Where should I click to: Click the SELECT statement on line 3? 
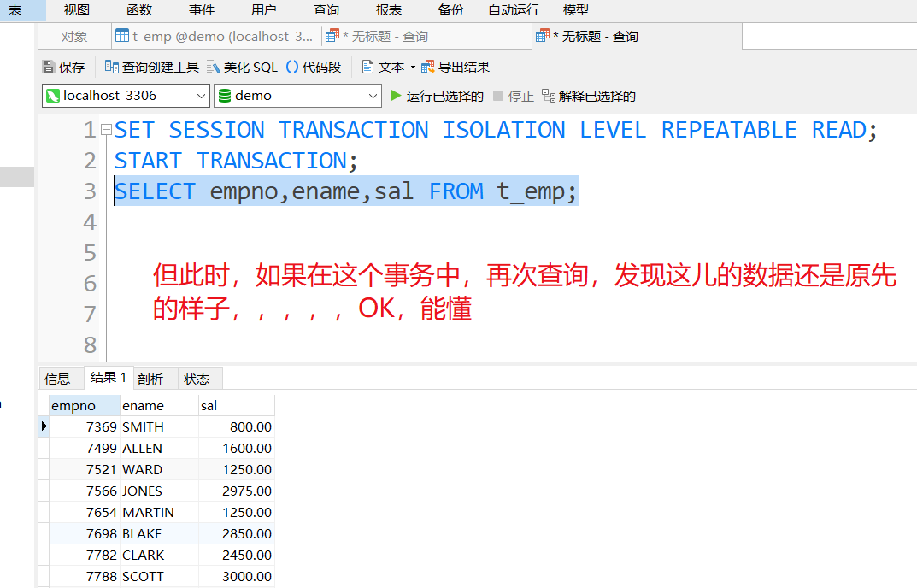(x=345, y=191)
